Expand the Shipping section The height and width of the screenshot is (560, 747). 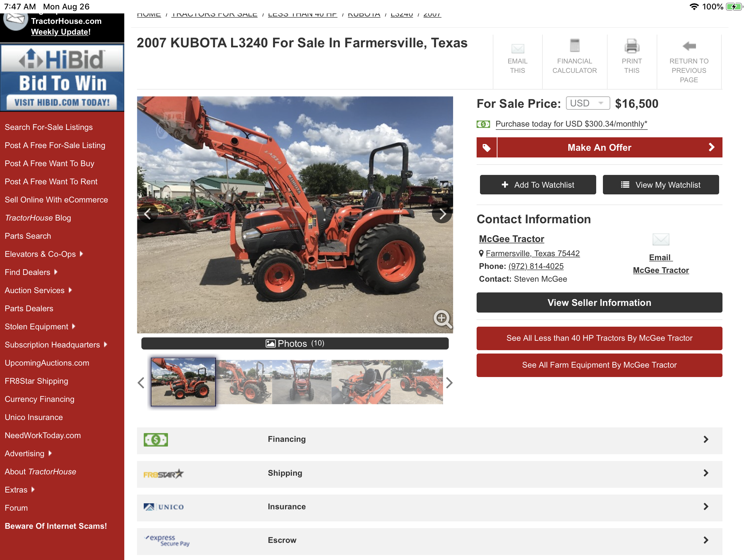429,473
